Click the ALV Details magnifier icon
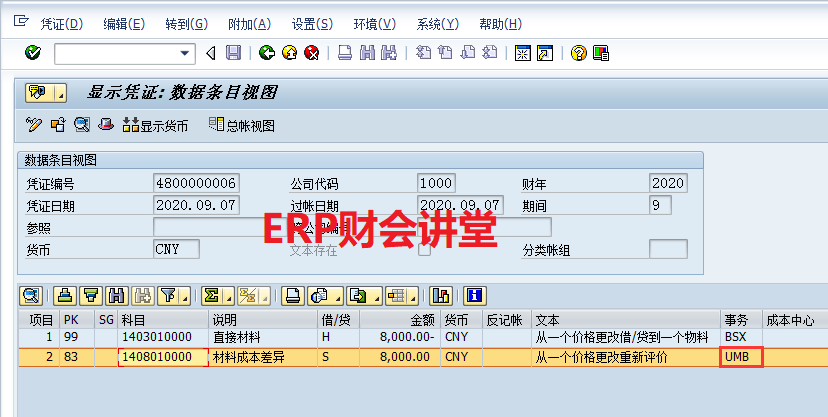This screenshot has width=828, height=417. tap(30, 295)
